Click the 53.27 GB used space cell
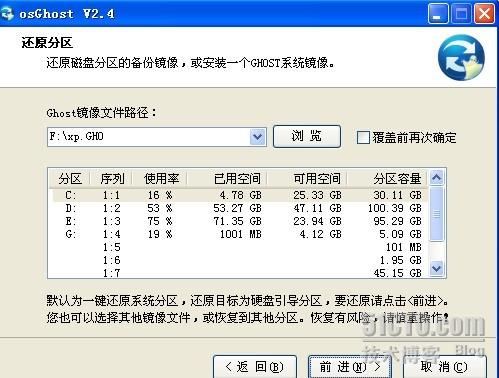The height and width of the screenshot is (378, 499). tap(237, 208)
